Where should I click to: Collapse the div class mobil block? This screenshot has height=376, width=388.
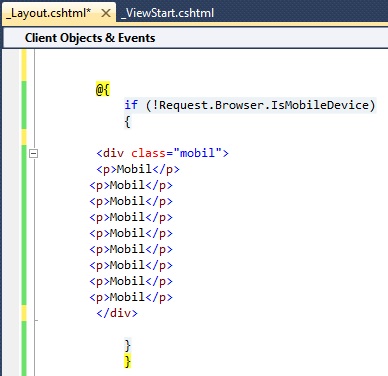click(x=33, y=154)
